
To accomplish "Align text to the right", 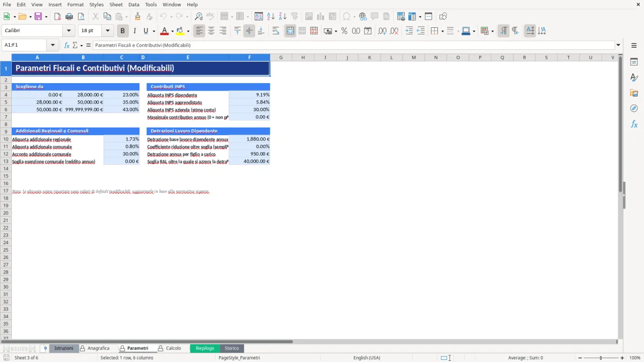I will click(223, 31).
